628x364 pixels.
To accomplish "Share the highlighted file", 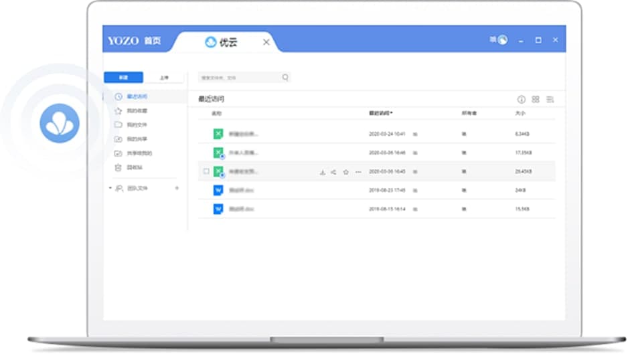I will tap(333, 172).
